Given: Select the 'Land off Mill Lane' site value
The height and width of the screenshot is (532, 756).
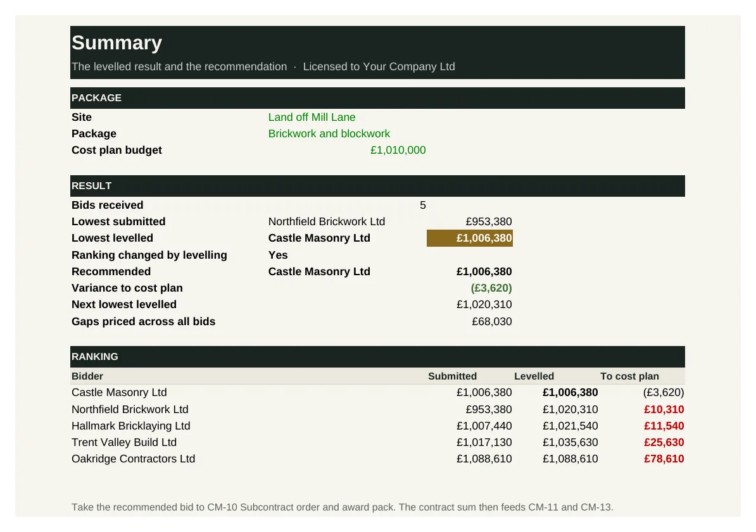Looking at the screenshot, I should coord(312,117).
